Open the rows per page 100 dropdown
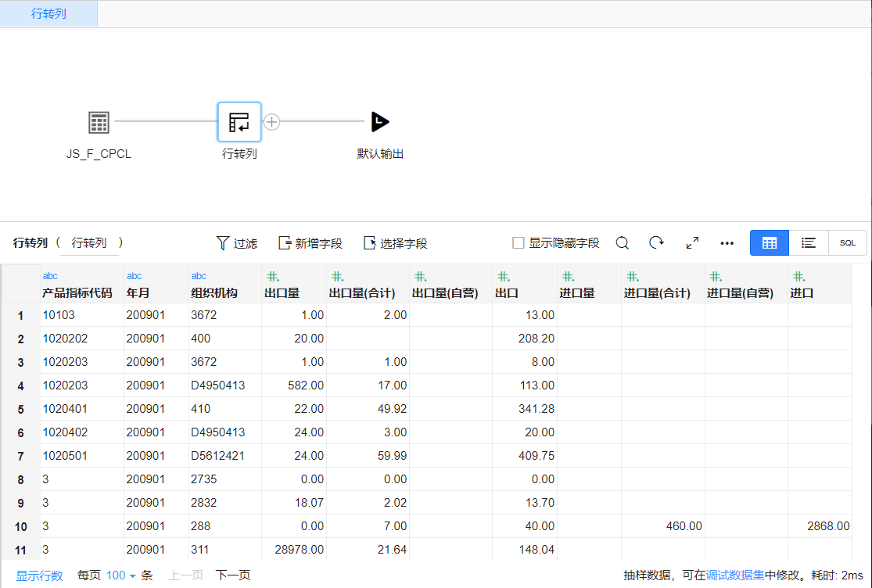Screen dimensions: 872x588 tap(120, 575)
